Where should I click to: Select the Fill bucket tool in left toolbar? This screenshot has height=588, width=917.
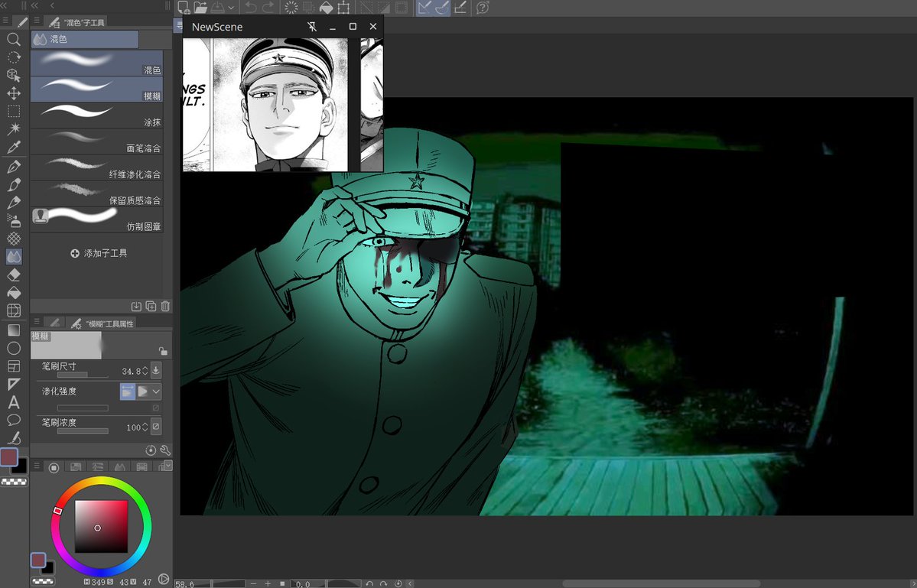(x=14, y=293)
